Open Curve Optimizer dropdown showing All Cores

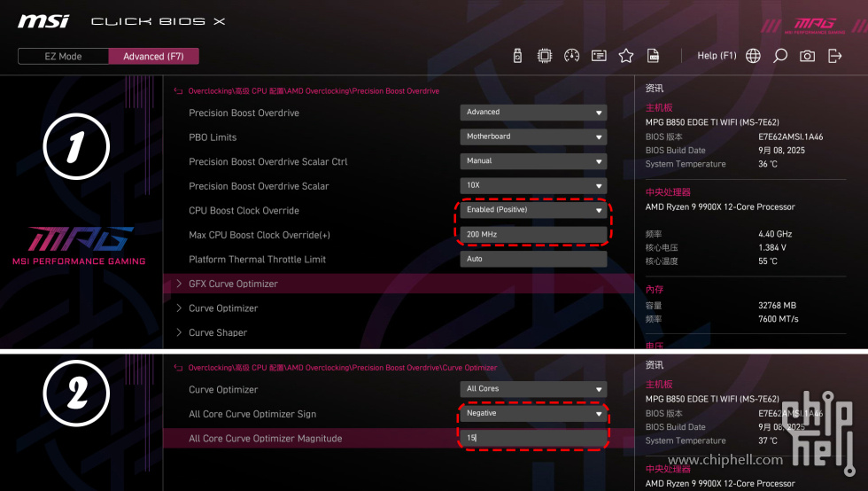[x=533, y=389]
